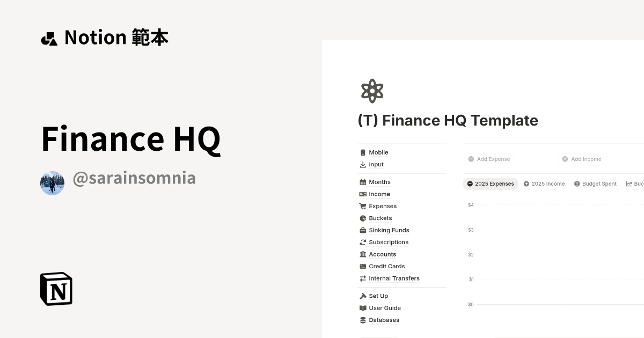Click the Internal Transfers arrows icon

coord(363,278)
